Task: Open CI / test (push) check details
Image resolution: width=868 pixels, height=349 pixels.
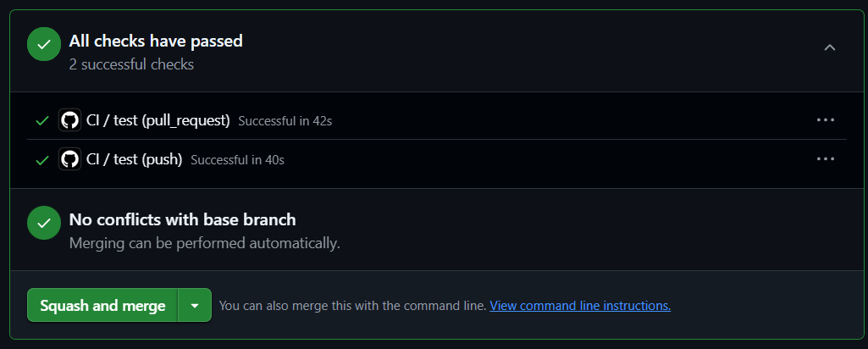Action: click(x=135, y=159)
